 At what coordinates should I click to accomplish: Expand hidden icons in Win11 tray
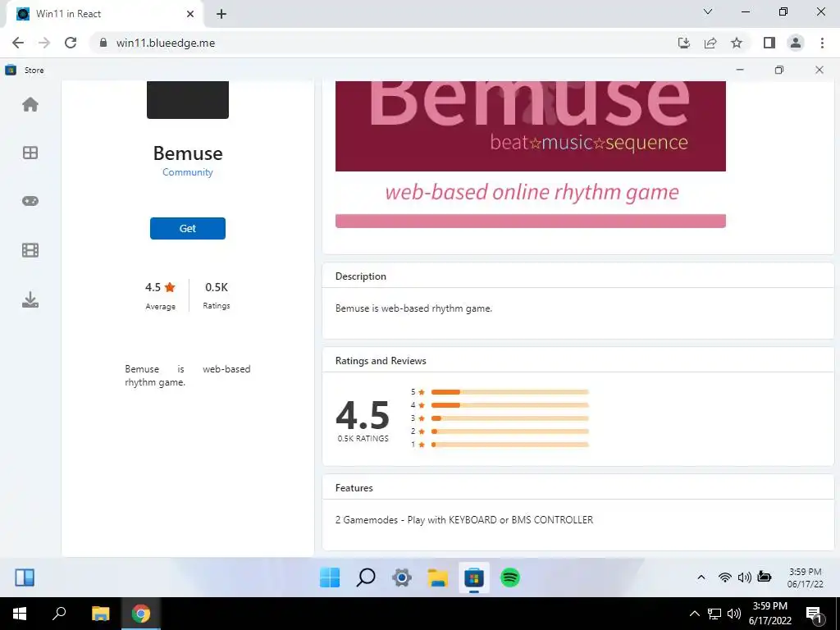701,577
